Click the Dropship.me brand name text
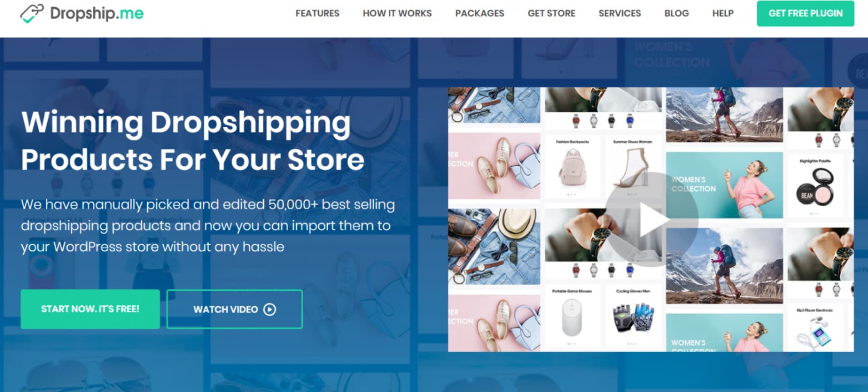This screenshot has height=392, width=868. [97, 13]
